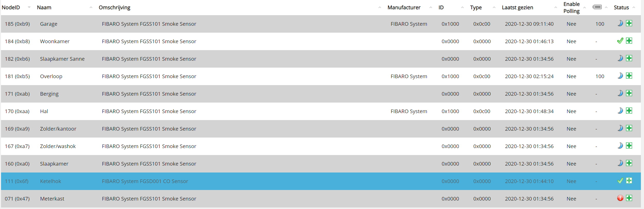Sort by Omschrijving column header
Screen dimensions: 644x209
click(x=114, y=7)
